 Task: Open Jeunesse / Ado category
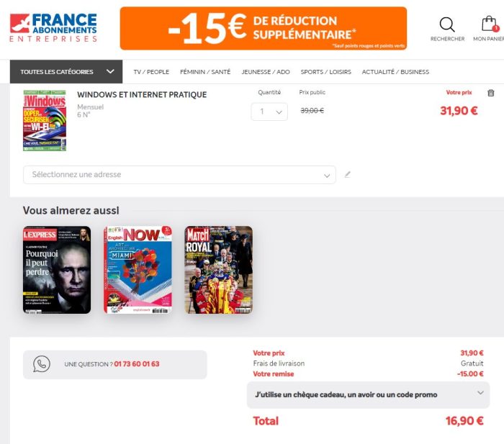(x=266, y=72)
